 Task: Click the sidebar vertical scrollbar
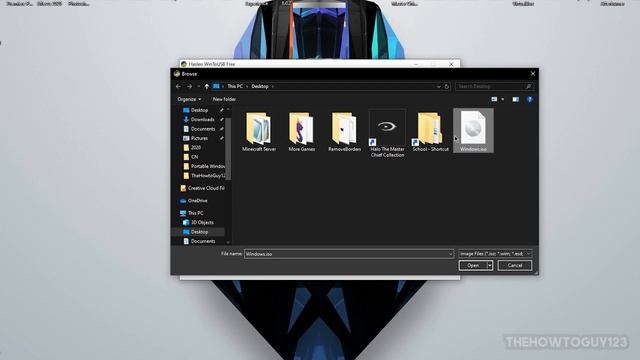coord(228,148)
